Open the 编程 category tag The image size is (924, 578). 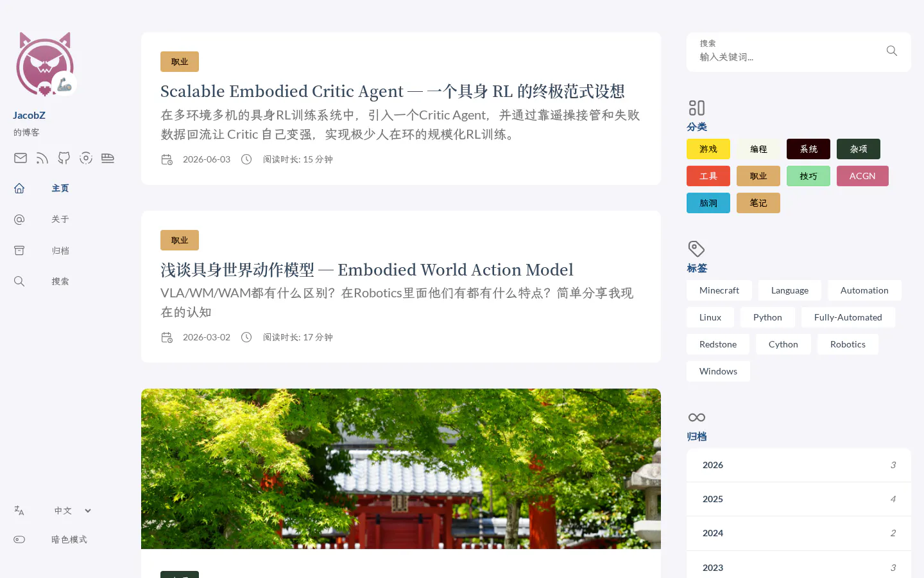tap(758, 149)
